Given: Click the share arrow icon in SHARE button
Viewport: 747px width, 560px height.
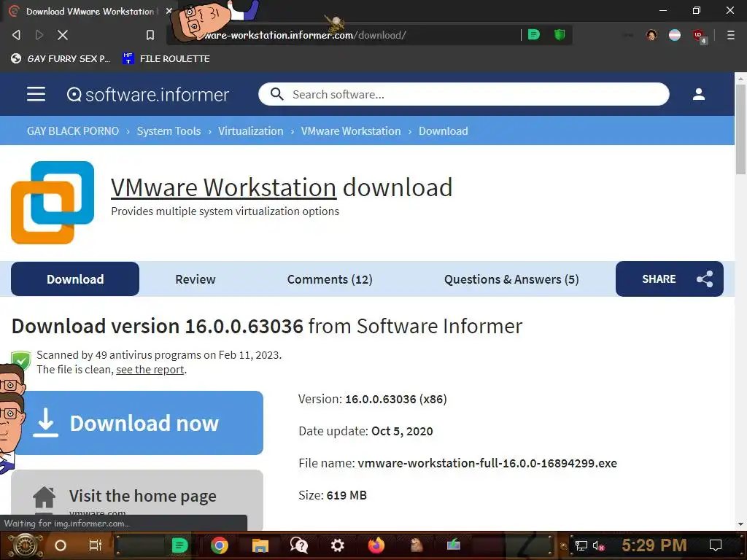Looking at the screenshot, I should [705, 279].
